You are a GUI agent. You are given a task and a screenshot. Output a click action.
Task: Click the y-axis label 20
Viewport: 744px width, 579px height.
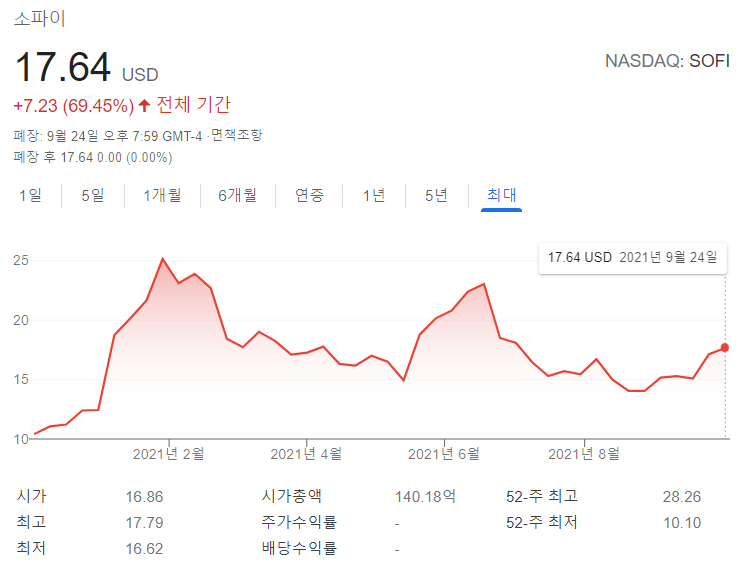21,320
